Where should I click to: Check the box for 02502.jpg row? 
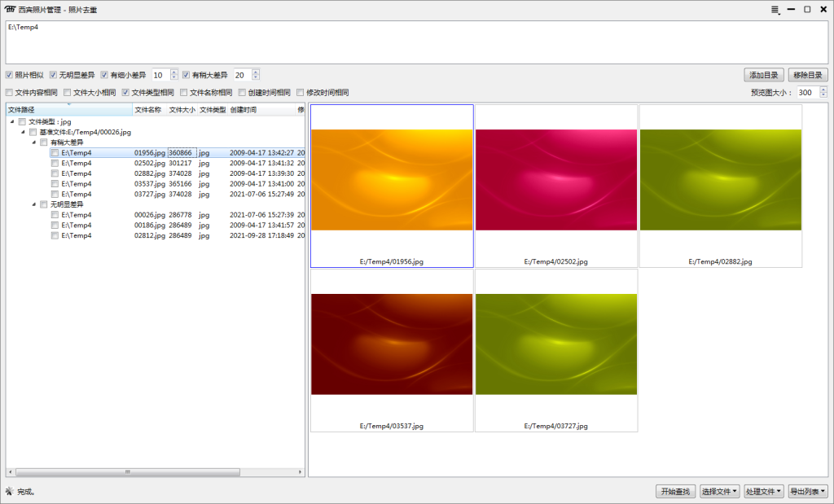[55, 163]
